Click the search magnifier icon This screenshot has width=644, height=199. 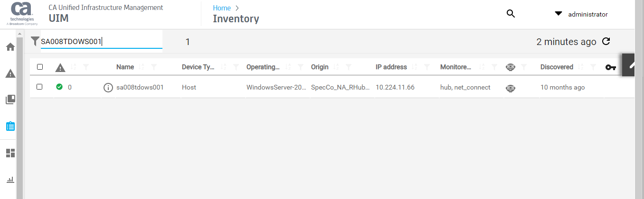pos(511,14)
